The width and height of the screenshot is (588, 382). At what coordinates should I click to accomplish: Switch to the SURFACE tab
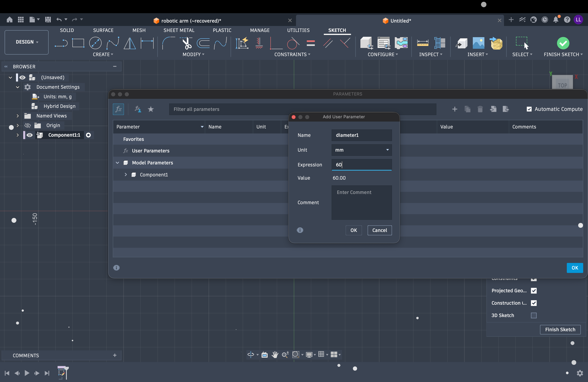[x=103, y=30]
